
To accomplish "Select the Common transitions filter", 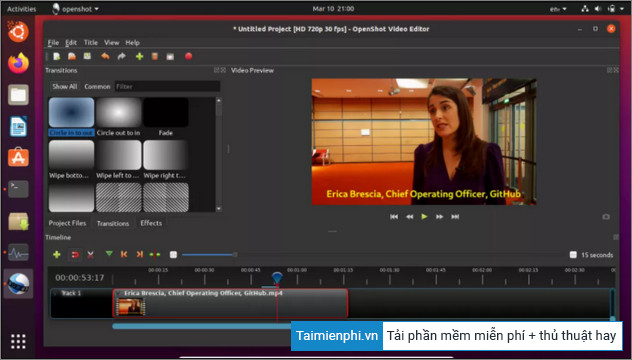I will (97, 86).
